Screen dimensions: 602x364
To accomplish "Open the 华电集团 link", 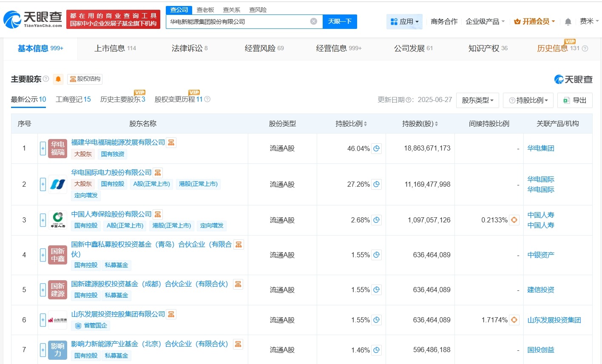I will [x=540, y=148].
